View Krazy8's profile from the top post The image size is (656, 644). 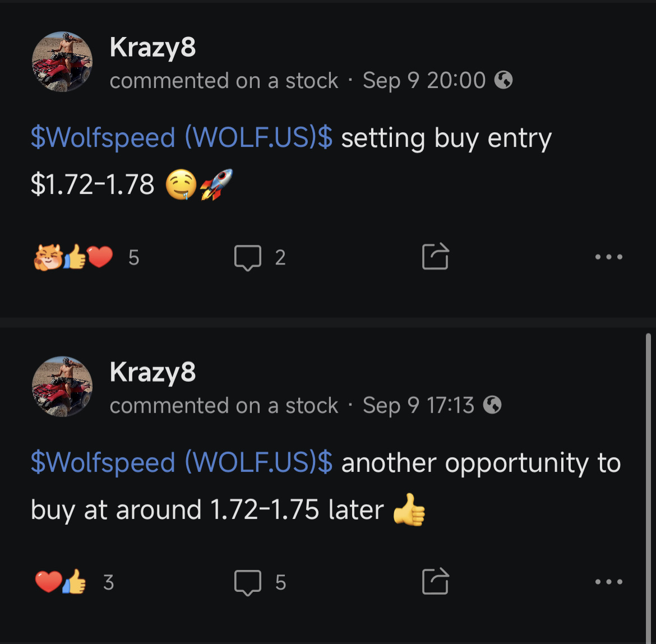[153, 48]
